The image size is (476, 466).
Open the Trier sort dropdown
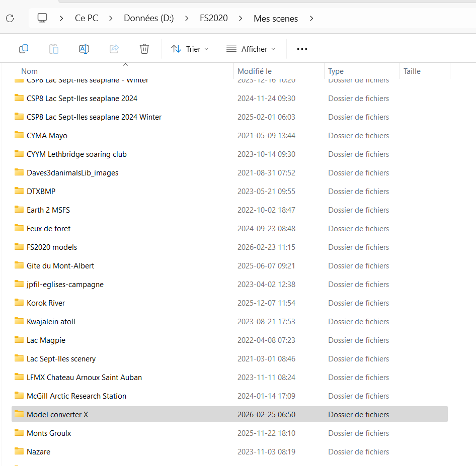pyautogui.click(x=190, y=49)
